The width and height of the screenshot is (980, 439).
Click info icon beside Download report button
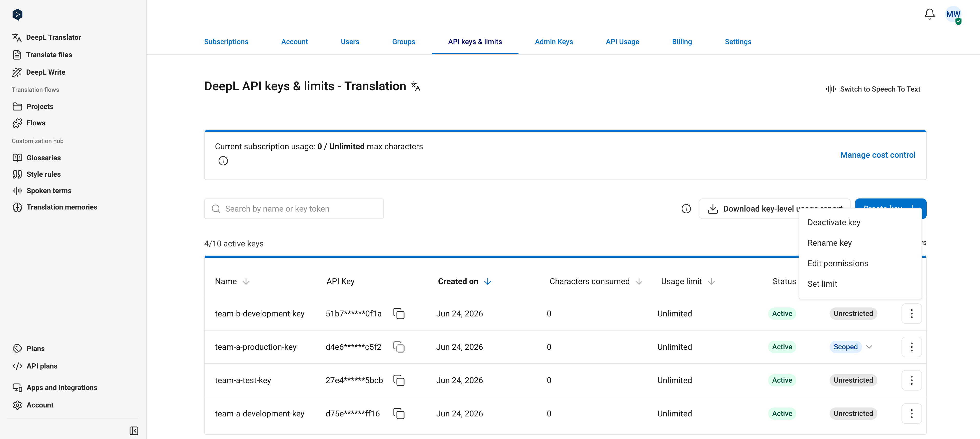click(x=686, y=209)
